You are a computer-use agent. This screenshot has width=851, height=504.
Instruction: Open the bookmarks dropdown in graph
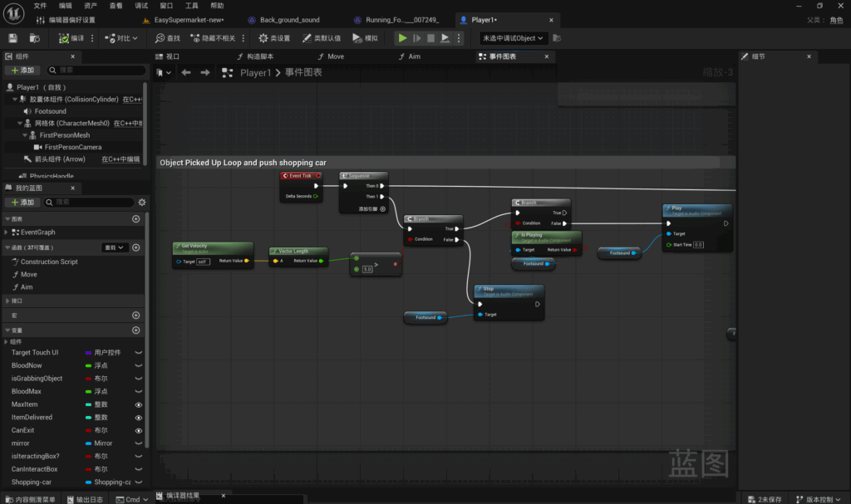point(164,73)
